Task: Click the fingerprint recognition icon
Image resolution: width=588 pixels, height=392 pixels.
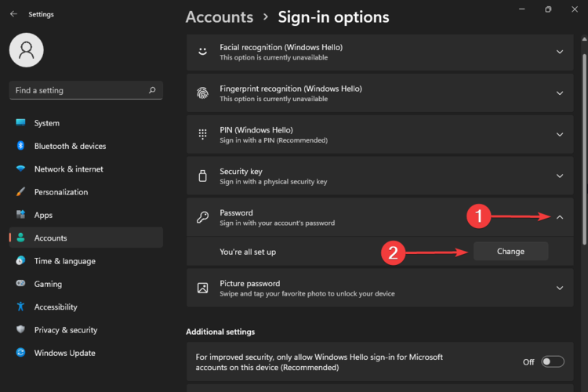Action: coord(203,93)
